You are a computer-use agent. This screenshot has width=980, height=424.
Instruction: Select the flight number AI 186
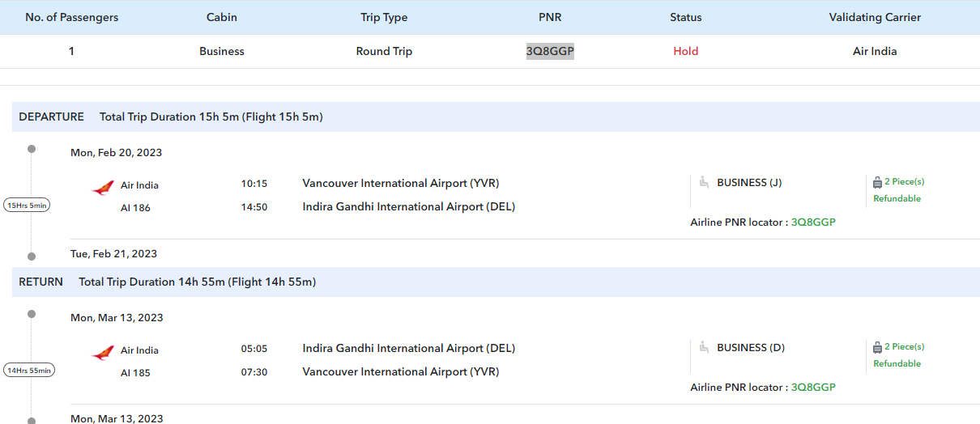tap(135, 208)
